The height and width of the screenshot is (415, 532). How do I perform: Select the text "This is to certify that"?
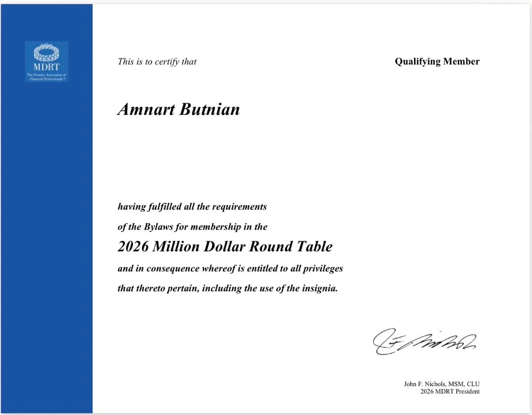(157, 62)
